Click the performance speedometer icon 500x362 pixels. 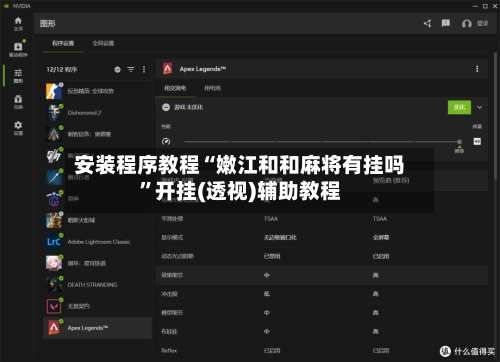(x=166, y=142)
